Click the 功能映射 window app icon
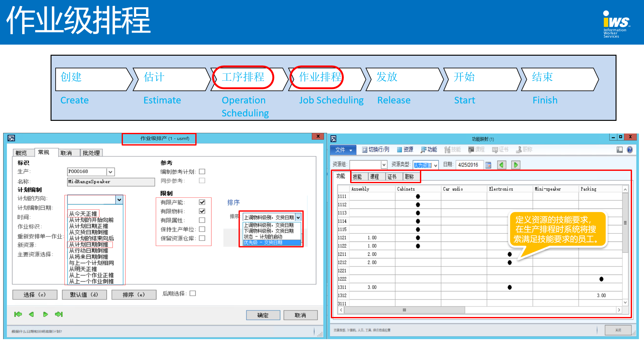 333,139
